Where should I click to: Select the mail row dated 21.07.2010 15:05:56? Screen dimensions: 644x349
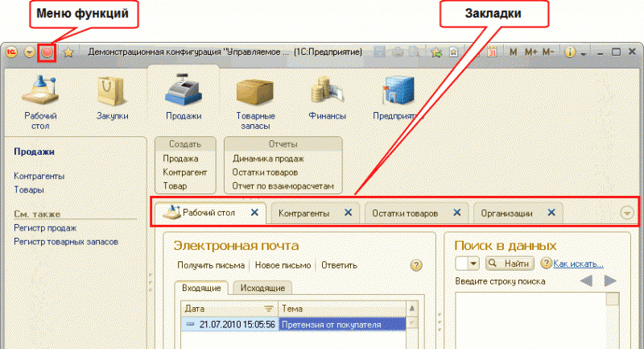tap(293, 324)
